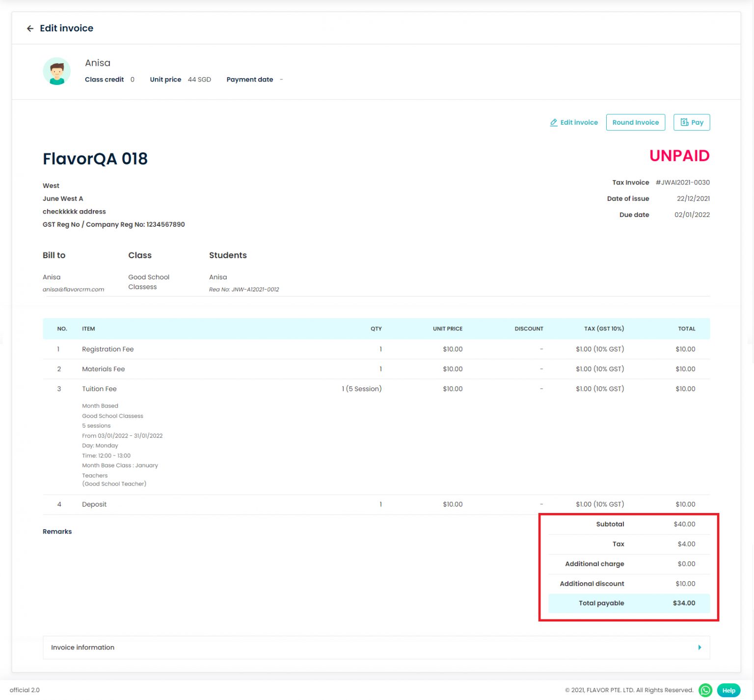The image size is (754, 700).
Task: Click the tax invoice number #JWAI2021-0030
Action: coord(683,182)
